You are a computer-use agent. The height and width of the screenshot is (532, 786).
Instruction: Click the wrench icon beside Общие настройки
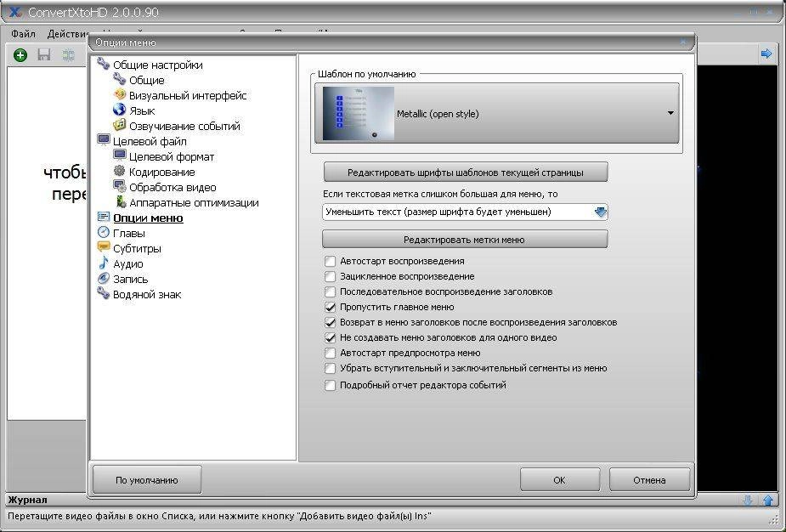(x=104, y=64)
